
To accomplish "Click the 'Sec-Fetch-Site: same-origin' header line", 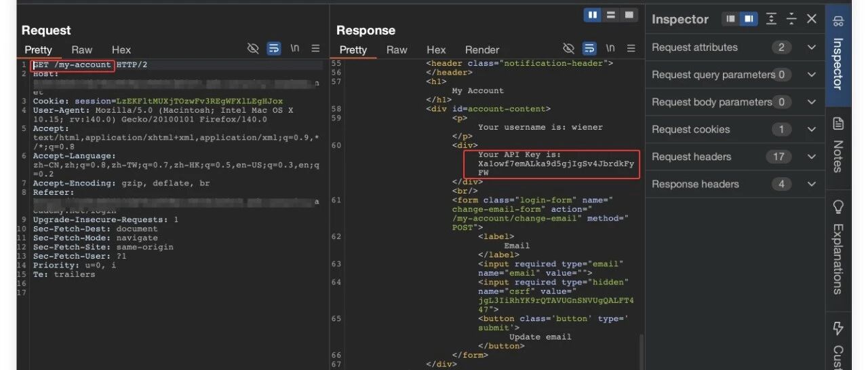I will [103, 247].
